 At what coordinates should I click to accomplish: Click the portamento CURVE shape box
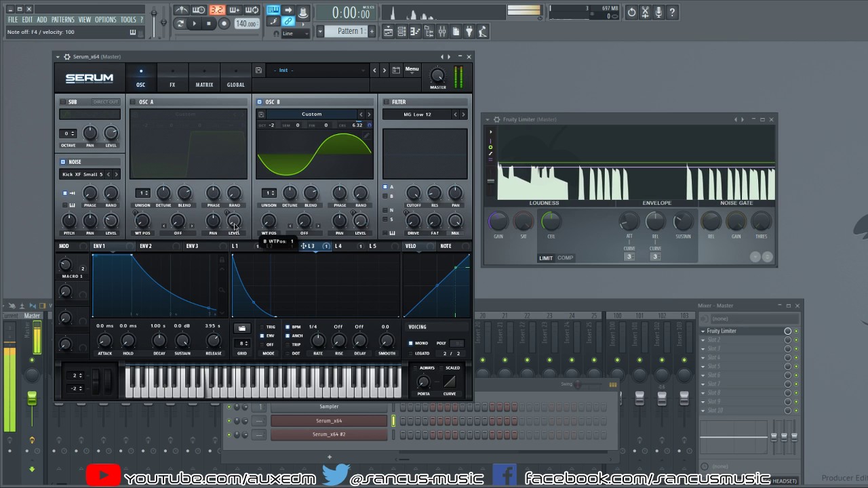click(x=450, y=381)
